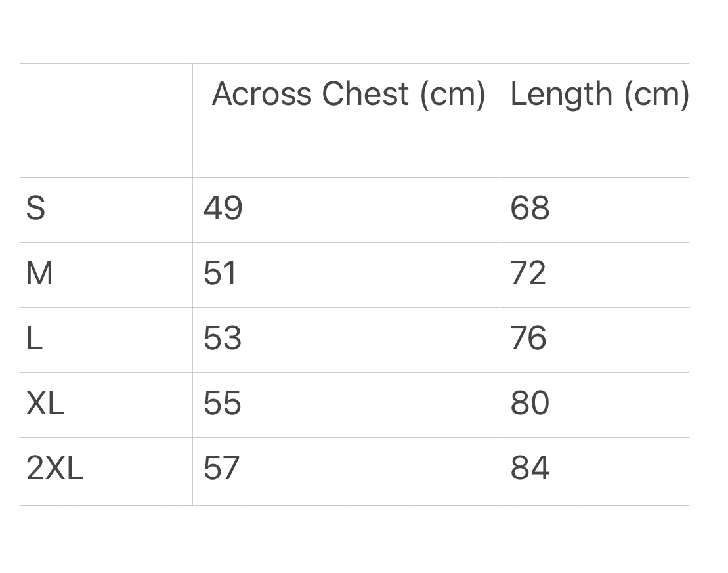Click the S size row label
728x573 pixels.
click(x=35, y=209)
